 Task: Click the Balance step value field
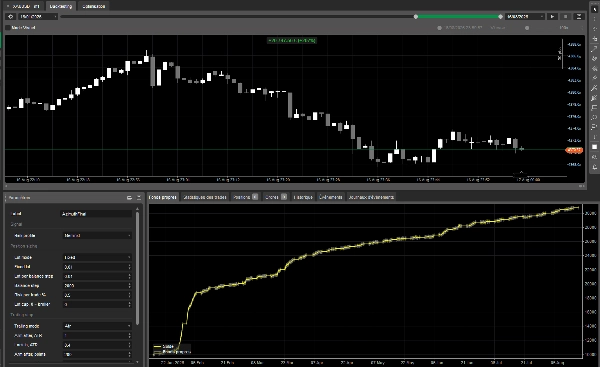pyautogui.click(x=97, y=285)
